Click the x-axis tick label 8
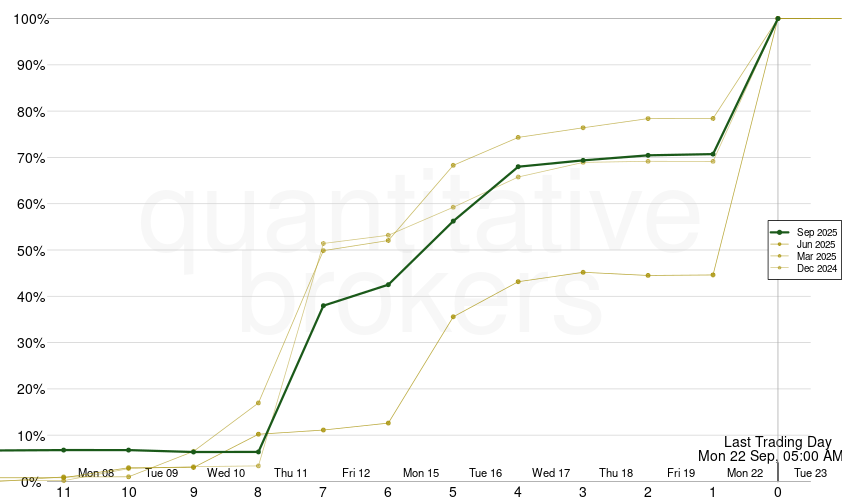Viewport: 850px width, 500px height. [258, 492]
